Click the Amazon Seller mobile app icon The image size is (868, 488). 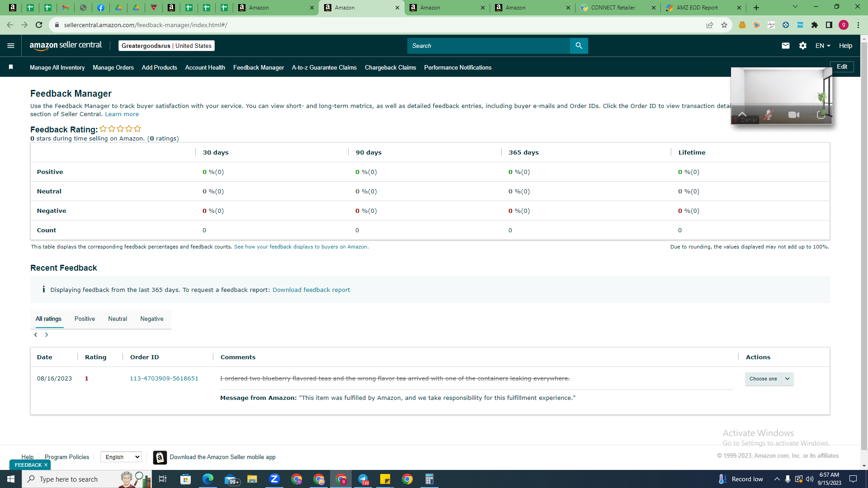[160, 457]
